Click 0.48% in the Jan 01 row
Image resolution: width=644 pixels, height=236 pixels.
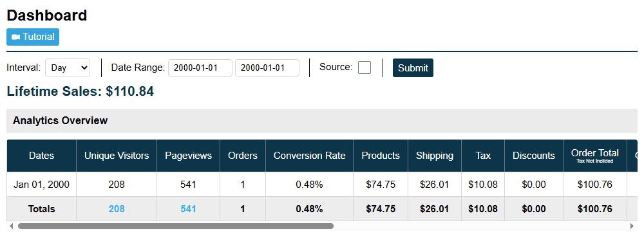[x=309, y=185]
